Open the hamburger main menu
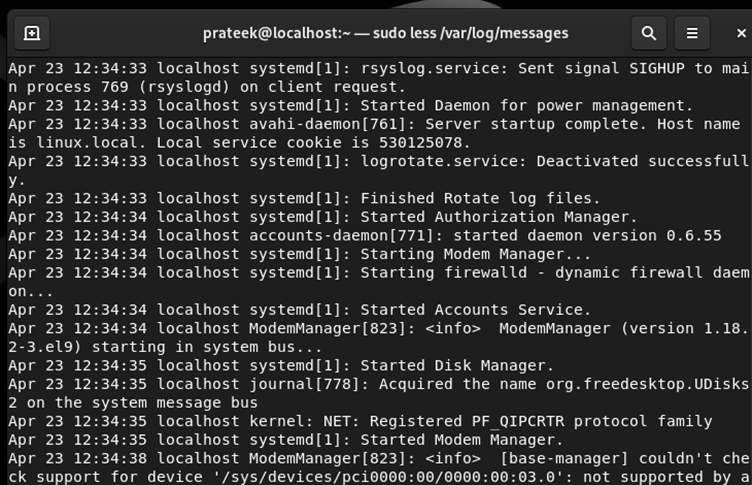The image size is (752, 485). coord(692,33)
